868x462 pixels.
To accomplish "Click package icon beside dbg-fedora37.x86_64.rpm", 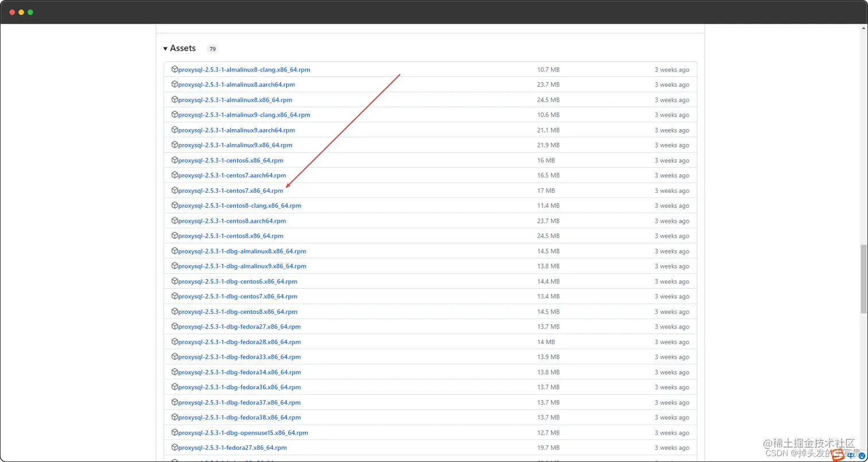I will tap(175, 402).
